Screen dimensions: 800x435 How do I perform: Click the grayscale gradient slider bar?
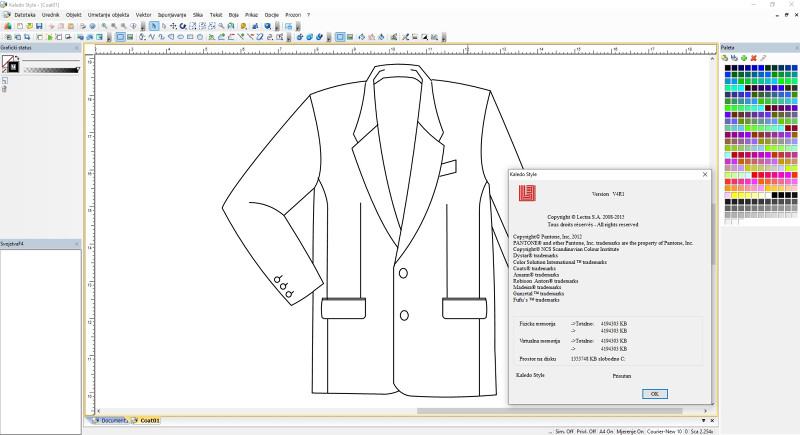pos(50,70)
